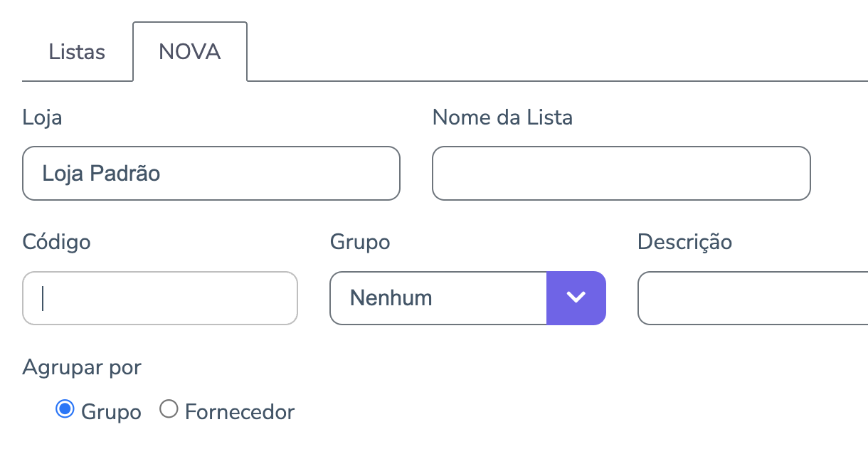Open the Grupo dropdown showing Nenhum

(x=438, y=297)
